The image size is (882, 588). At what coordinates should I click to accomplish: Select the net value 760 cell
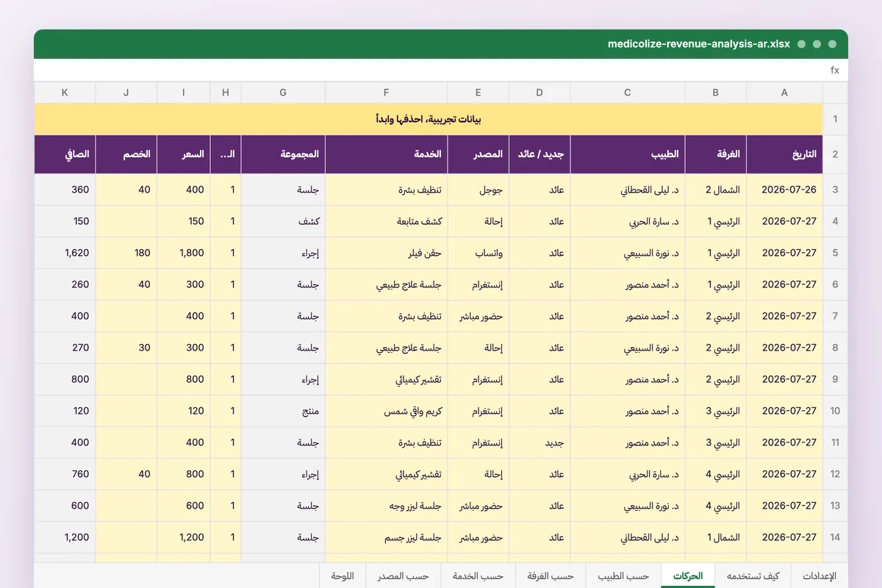click(65, 474)
